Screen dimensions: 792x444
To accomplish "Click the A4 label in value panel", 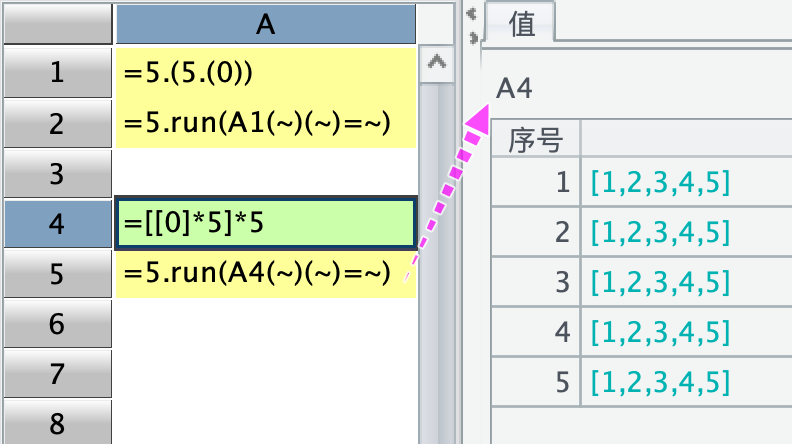I will pos(514,88).
